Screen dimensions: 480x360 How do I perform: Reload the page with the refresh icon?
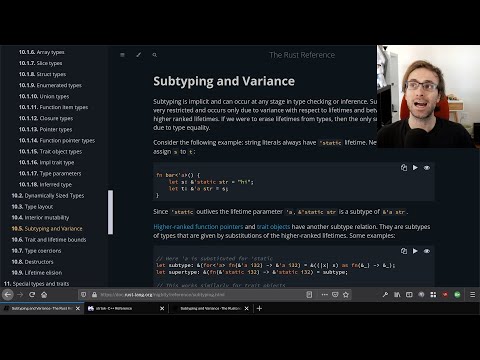point(32,295)
